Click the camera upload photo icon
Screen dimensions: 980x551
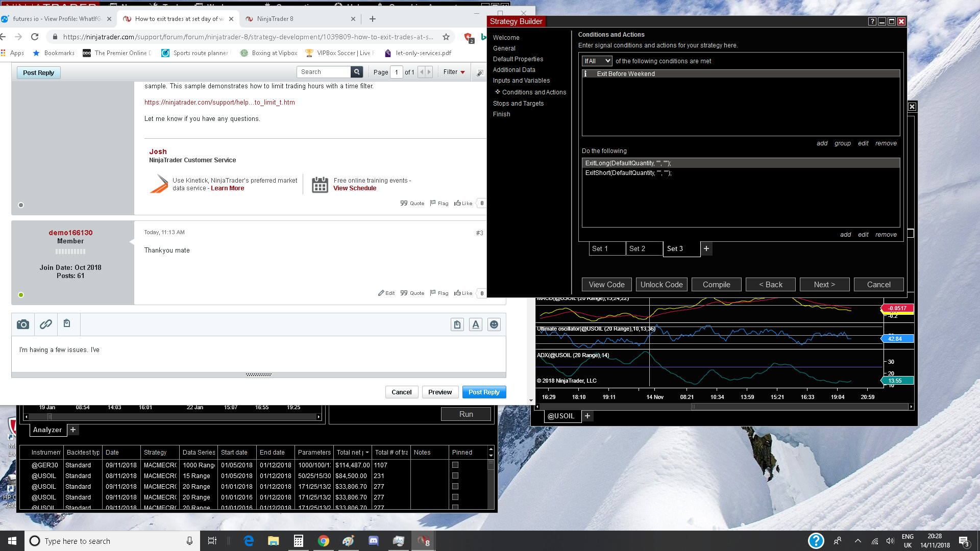(x=23, y=324)
